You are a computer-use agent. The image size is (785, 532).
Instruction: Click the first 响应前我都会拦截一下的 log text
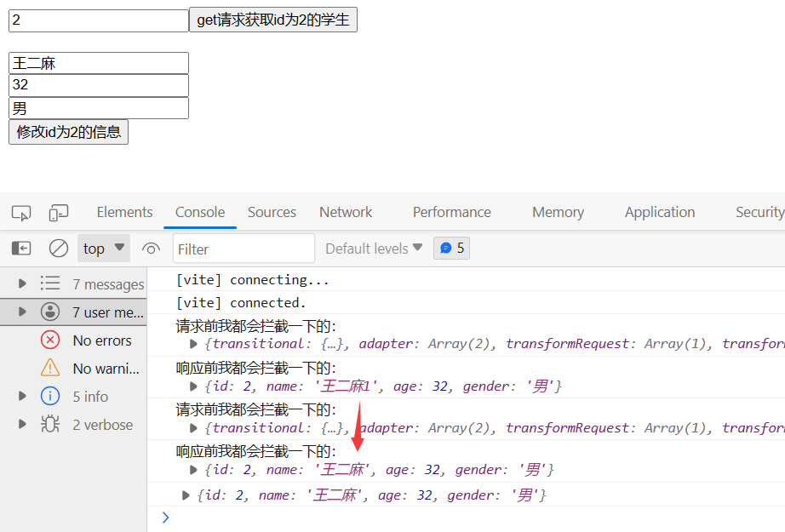click(x=255, y=368)
